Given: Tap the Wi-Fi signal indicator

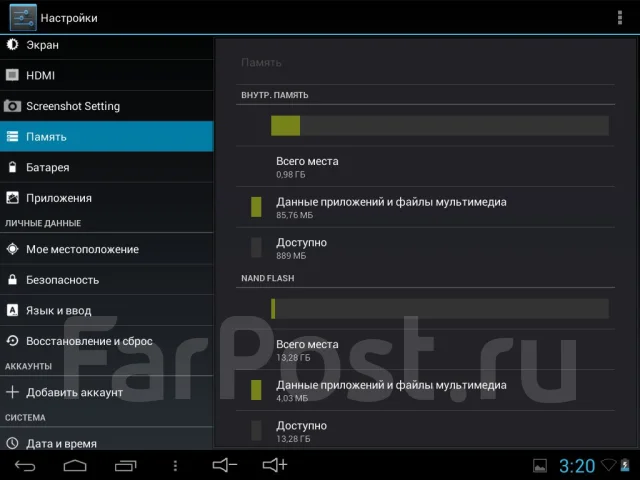Looking at the screenshot, I should coord(608,465).
